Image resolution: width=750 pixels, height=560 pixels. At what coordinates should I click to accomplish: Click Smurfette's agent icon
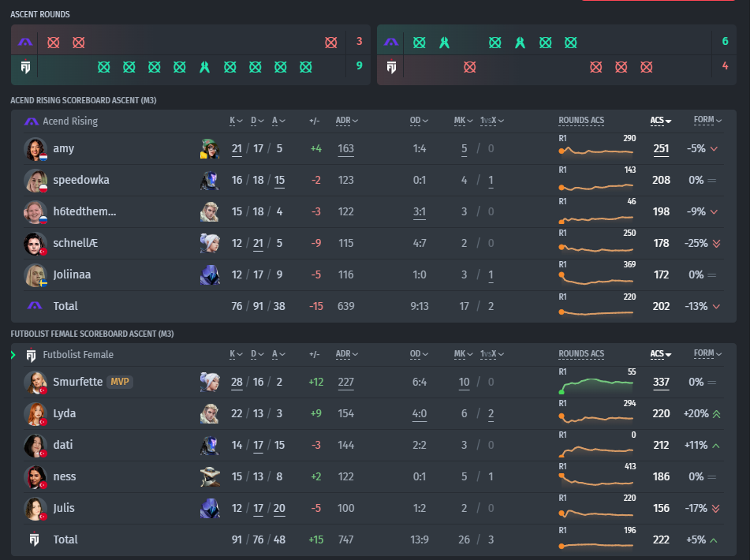(210, 382)
